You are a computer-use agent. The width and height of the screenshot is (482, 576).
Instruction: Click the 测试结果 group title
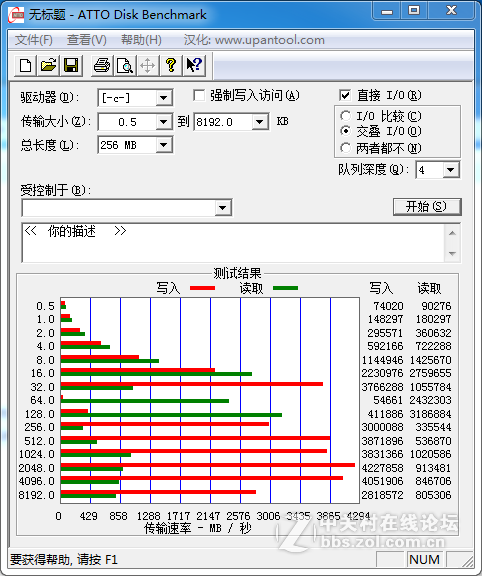[238, 274]
